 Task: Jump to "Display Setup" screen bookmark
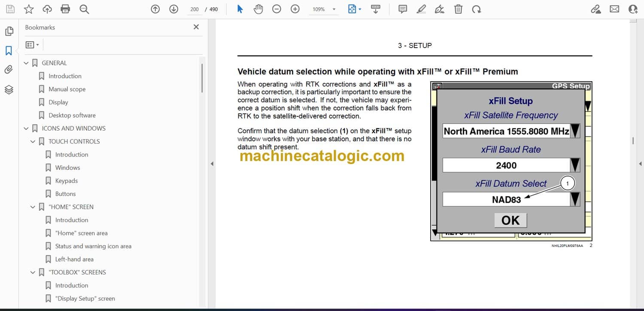pos(85,299)
